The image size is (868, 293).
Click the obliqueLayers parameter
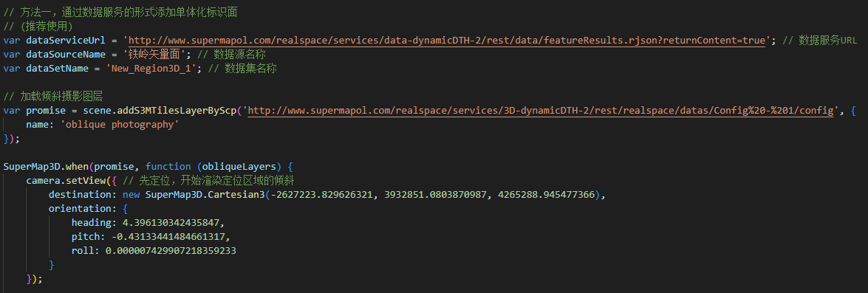click(x=242, y=166)
